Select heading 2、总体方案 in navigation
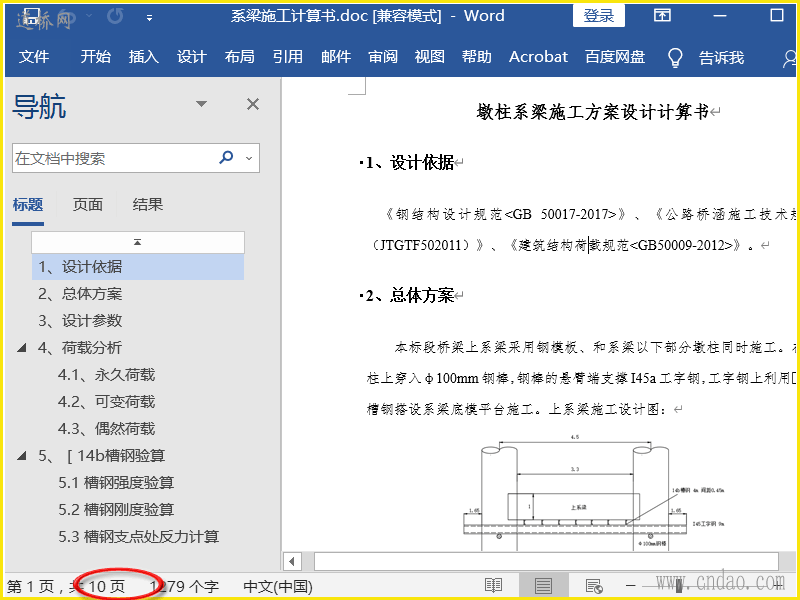The height and width of the screenshot is (600, 800). pos(80,294)
